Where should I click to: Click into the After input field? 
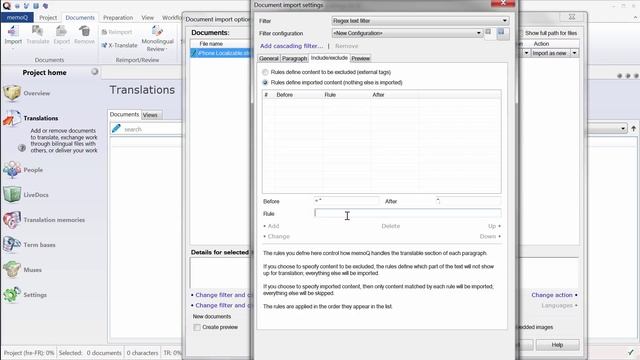coord(468,201)
